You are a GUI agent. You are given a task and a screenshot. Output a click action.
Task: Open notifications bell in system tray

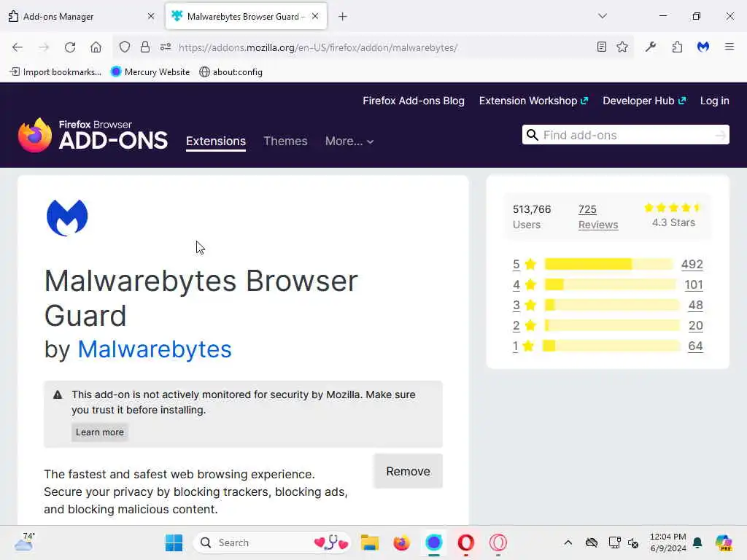[x=697, y=542]
